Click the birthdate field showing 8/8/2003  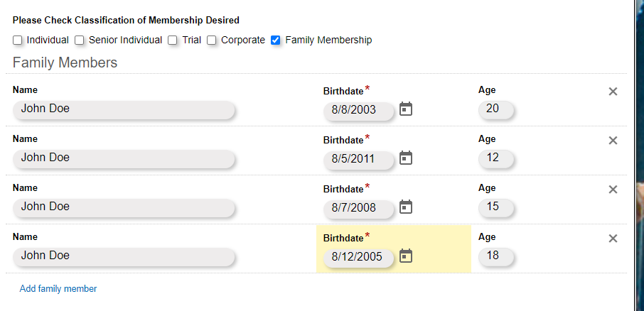point(359,110)
